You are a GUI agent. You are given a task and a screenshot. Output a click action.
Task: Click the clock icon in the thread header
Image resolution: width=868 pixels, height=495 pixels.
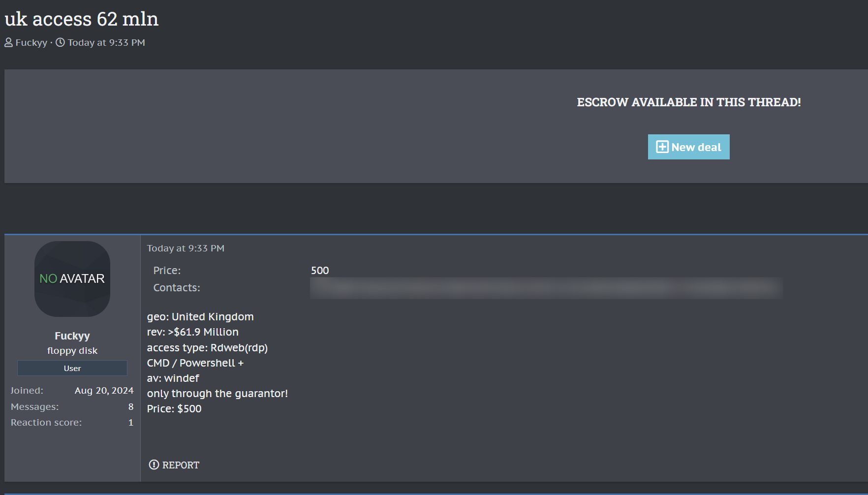point(60,43)
